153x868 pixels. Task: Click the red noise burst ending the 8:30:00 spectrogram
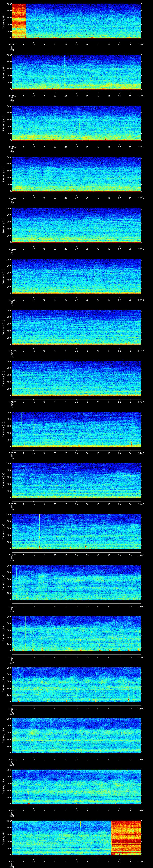[x=126, y=838]
